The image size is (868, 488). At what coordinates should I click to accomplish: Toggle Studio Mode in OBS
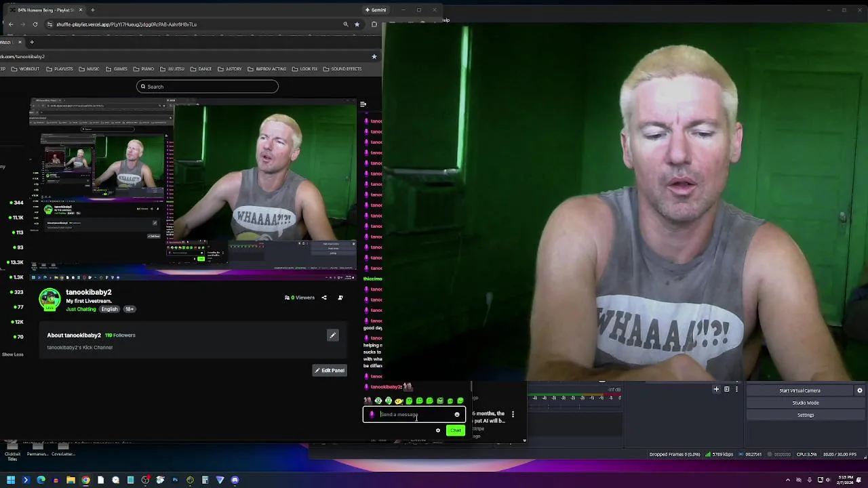pos(806,403)
